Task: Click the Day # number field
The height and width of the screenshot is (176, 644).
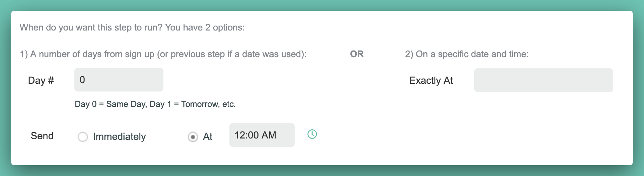Action: (119, 80)
